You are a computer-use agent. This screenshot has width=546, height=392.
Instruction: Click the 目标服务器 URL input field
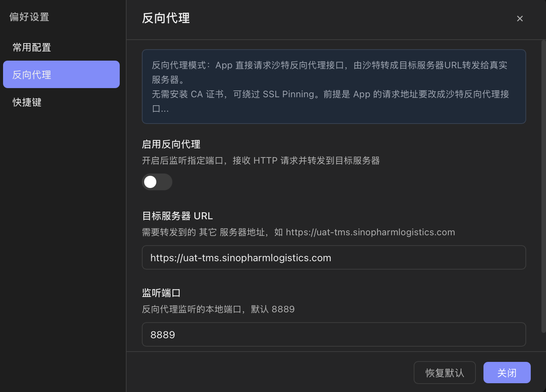pyautogui.click(x=334, y=257)
